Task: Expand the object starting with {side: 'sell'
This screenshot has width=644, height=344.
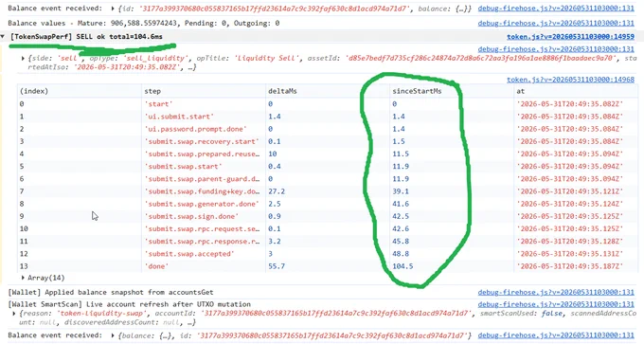Action: point(23,59)
